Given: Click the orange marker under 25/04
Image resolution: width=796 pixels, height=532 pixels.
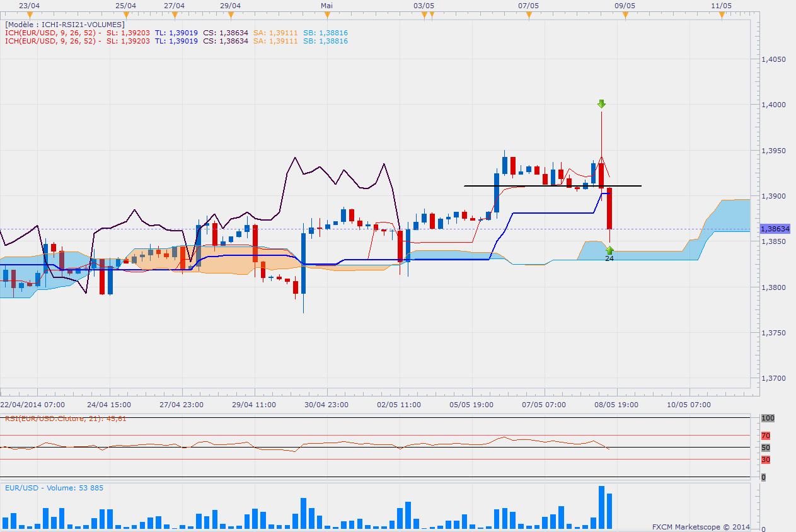Looking at the screenshot, I should click(x=126, y=14).
